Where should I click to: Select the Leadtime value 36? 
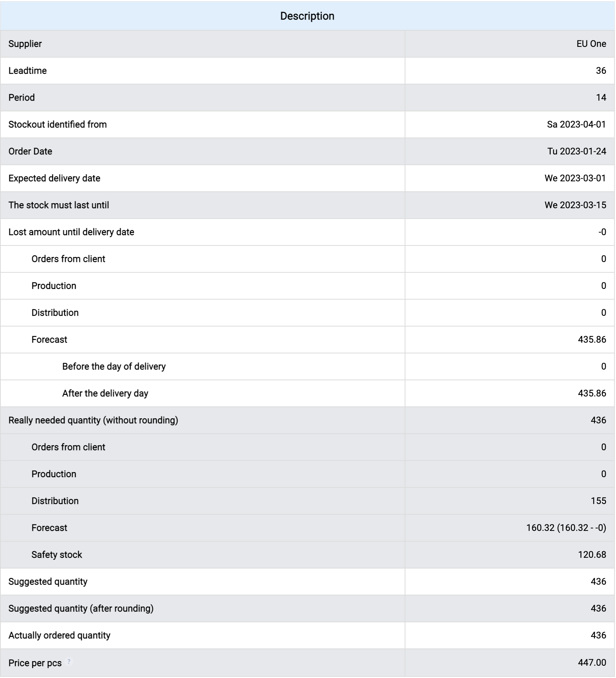pyautogui.click(x=601, y=71)
